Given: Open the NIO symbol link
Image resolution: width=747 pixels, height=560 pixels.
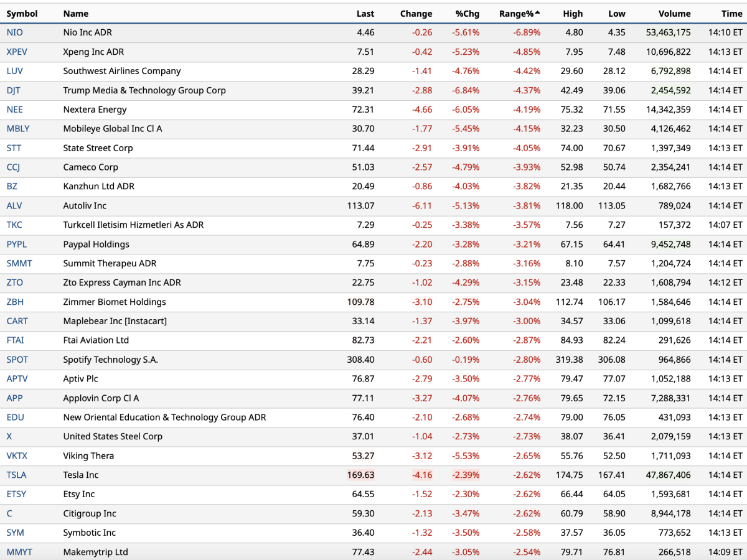Looking at the screenshot, I should coord(14,32).
